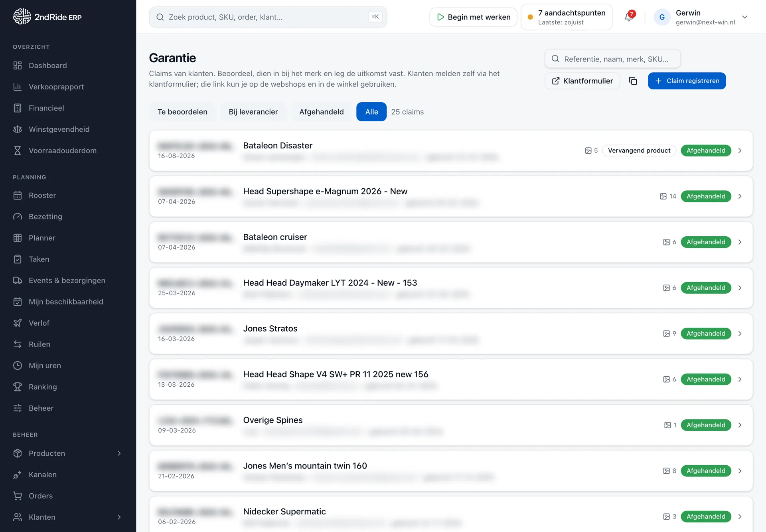Click the Garantie page heading
This screenshot has width=766, height=532.
(172, 58)
